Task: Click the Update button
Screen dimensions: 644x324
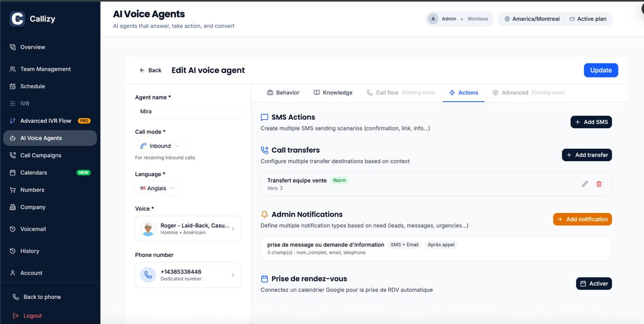Action: (x=601, y=70)
